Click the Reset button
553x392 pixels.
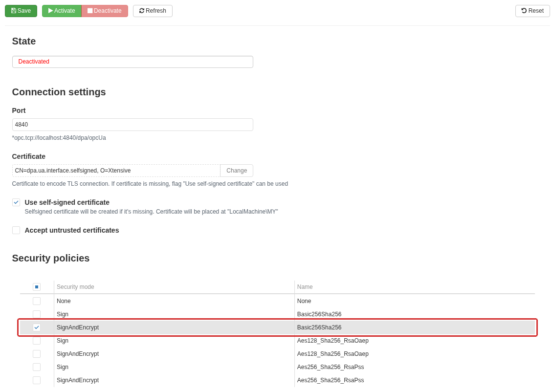click(x=532, y=11)
